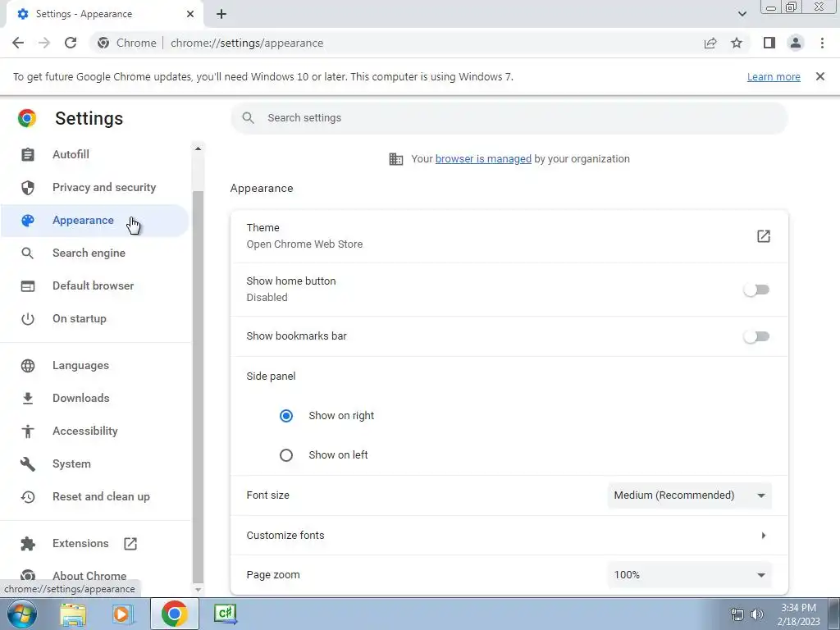Click the network tray icon
840x630 pixels.
click(737, 614)
